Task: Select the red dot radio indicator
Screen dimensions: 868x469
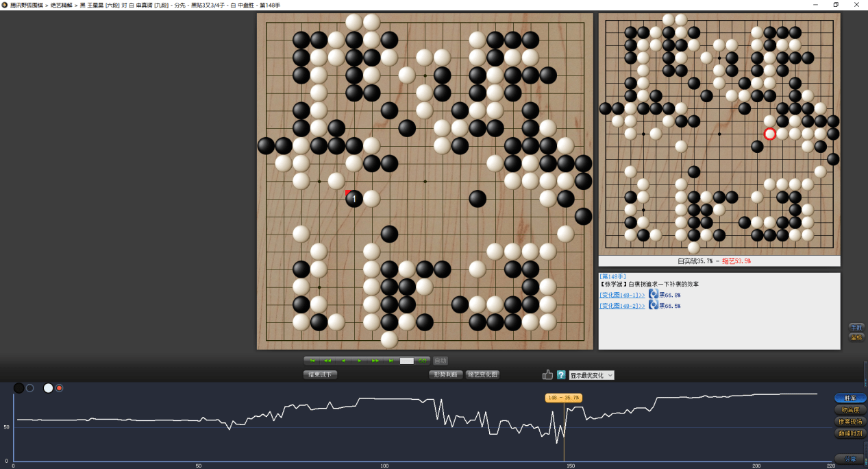Action: [59, 388]
